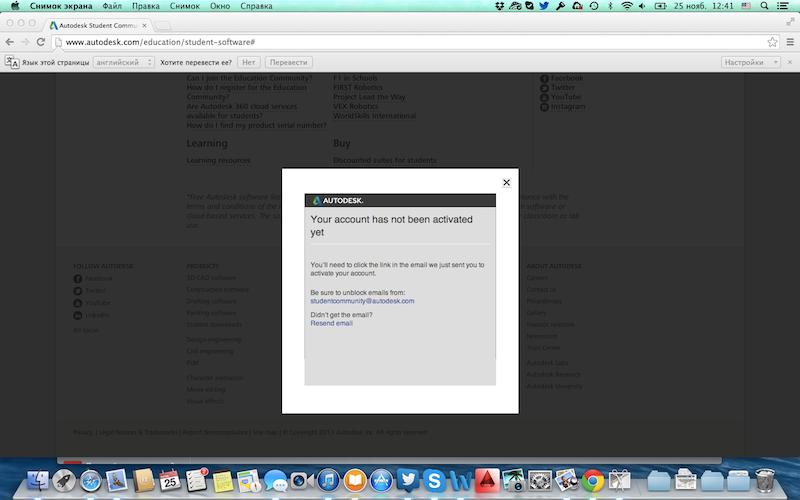Expand the page language dropdown (английский)

(x=123, y=62)
